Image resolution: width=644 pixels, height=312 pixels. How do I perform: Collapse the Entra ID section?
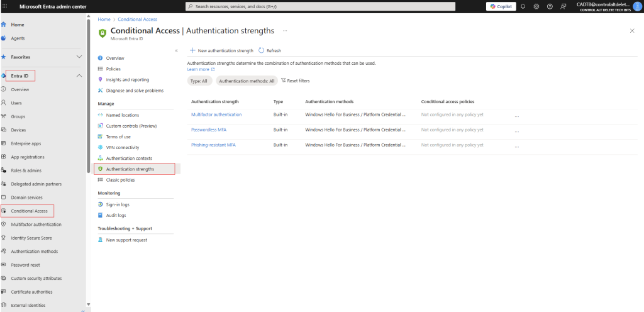[x=79, y=75]
